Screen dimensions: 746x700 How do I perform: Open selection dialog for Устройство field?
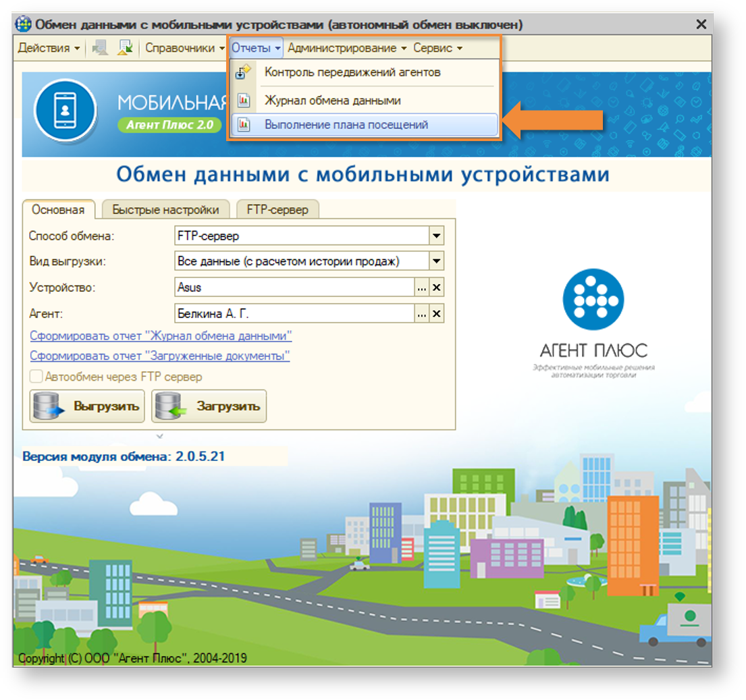click(x=421, y=288)
